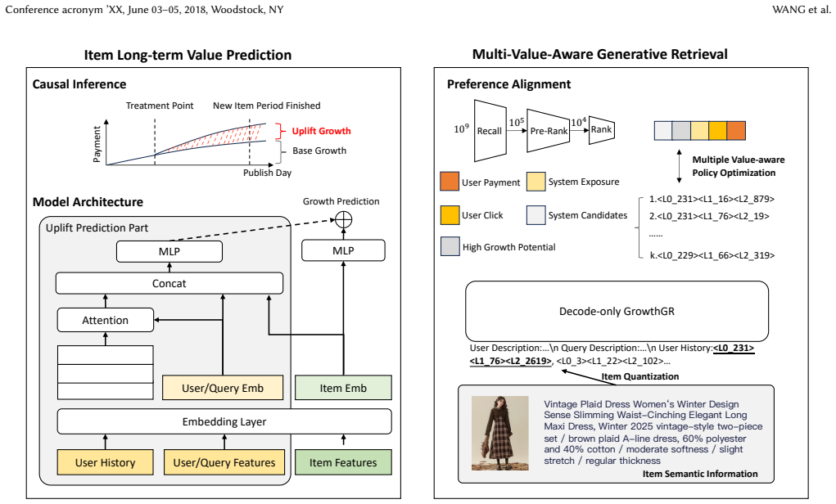This screenshot has width=836, height=504.
Task: Click the MLP box under Growth Prediction
Action: [x=343, y=250]
